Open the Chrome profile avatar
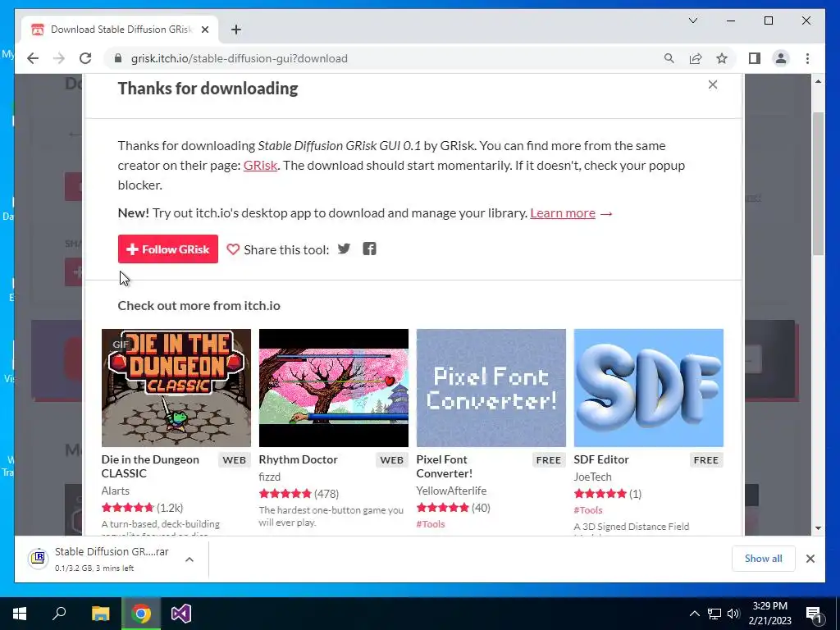The height and width of the screenshot is (630, 840). [781, 58]
